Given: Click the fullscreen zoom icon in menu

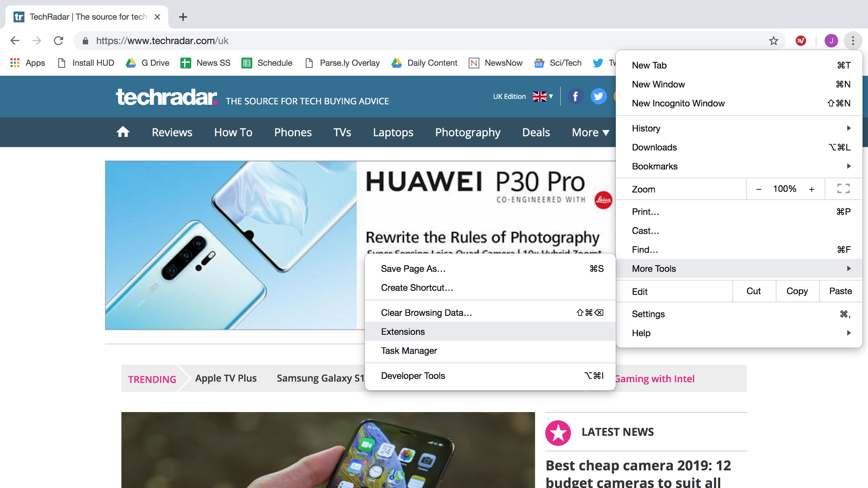Looking at the screenshot, I should [843, 189].
